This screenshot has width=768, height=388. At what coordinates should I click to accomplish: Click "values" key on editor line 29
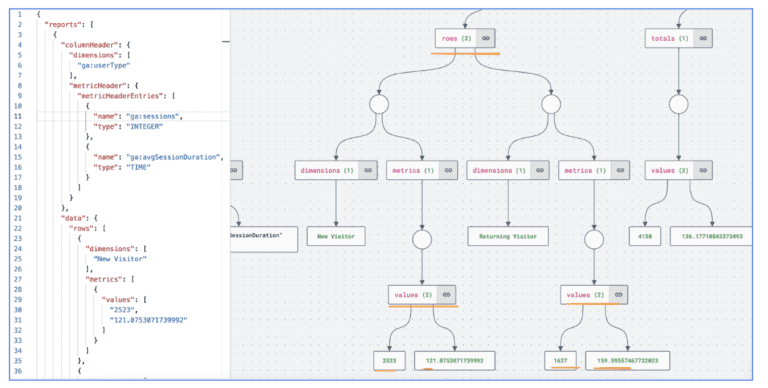[118, 299]
